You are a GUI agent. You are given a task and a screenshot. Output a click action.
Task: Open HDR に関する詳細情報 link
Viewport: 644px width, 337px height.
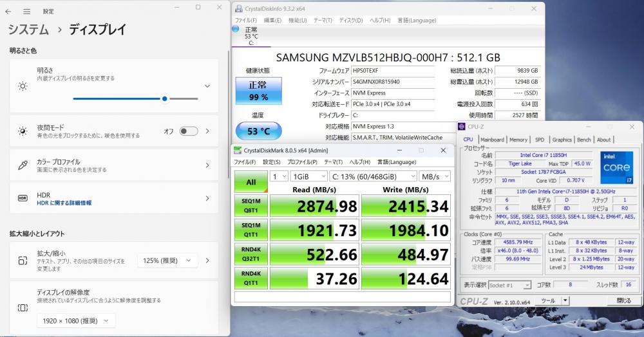pyautogui.click(x=64, y=203)
